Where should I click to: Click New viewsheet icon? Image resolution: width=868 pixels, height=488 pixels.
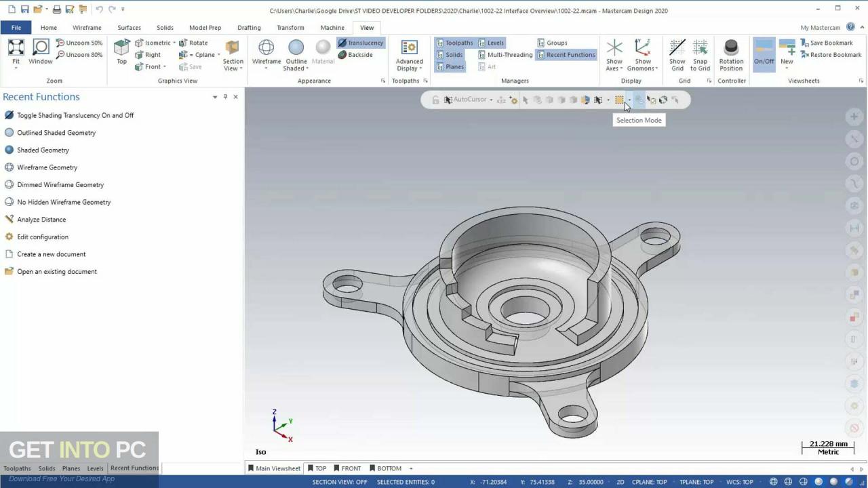pos(787,53)
